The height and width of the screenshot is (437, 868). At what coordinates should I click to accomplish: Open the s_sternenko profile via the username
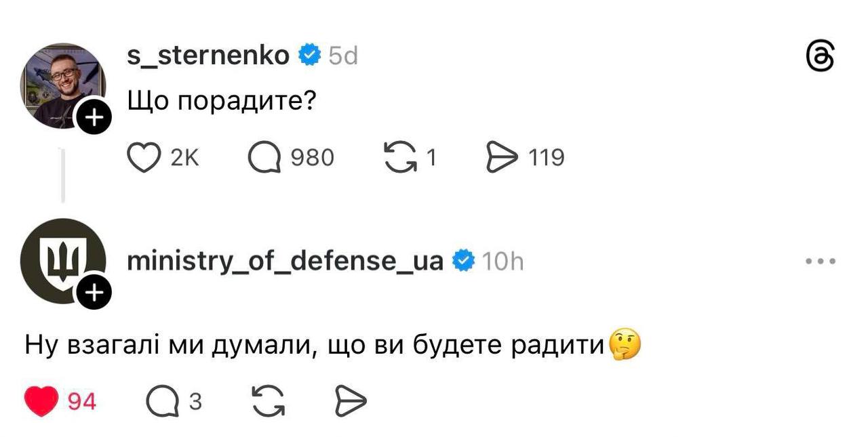(x=208, y=56)
